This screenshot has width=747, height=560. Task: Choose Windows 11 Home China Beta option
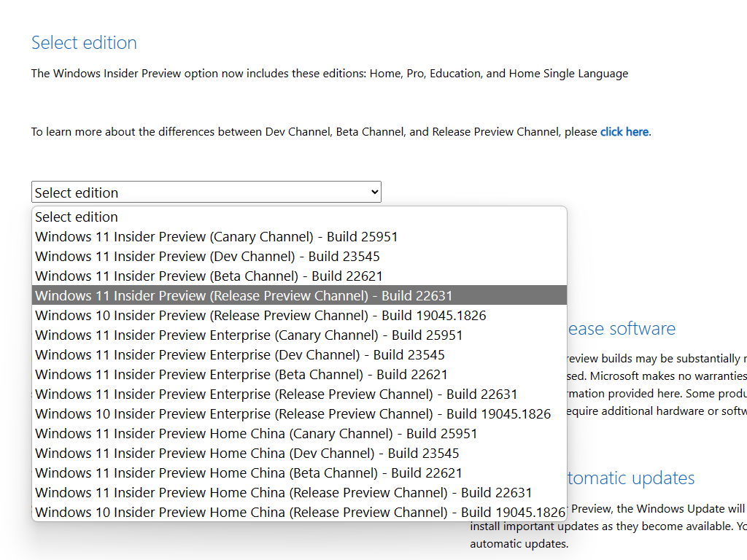(249, 472)
